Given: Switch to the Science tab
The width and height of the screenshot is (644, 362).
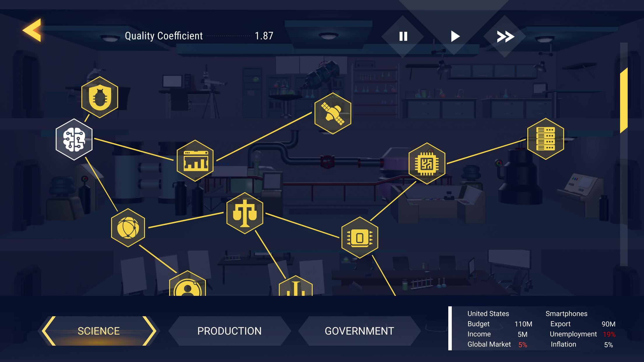Looking at the screenshot, I should coord(99,331).
